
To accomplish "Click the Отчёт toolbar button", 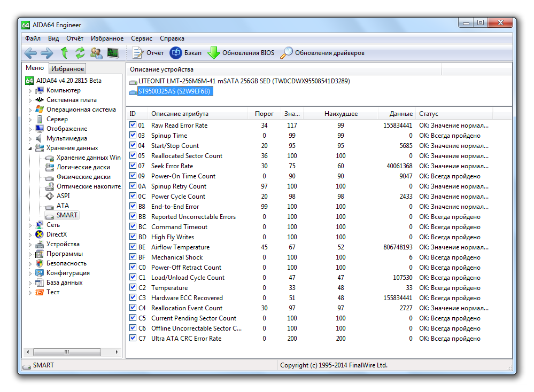I will click(x=148, y=53).
